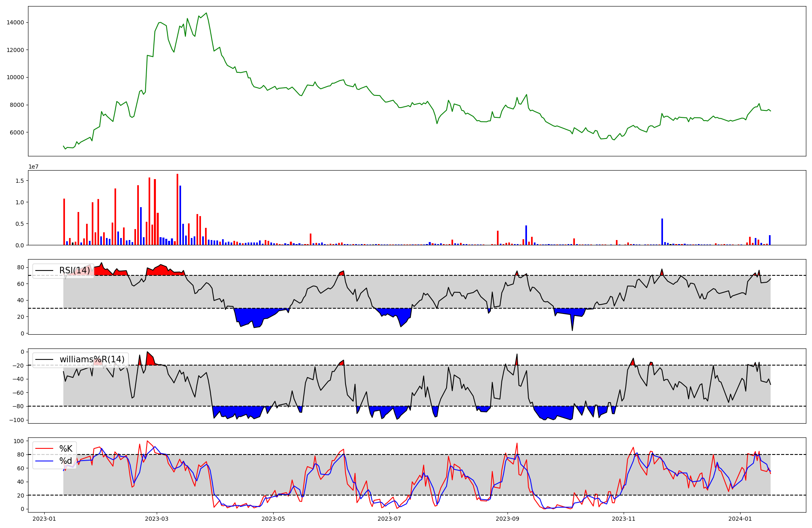Click the black RSI(14) legend line sample
Screen dimensions: 812x528
[x=44, y=270]
